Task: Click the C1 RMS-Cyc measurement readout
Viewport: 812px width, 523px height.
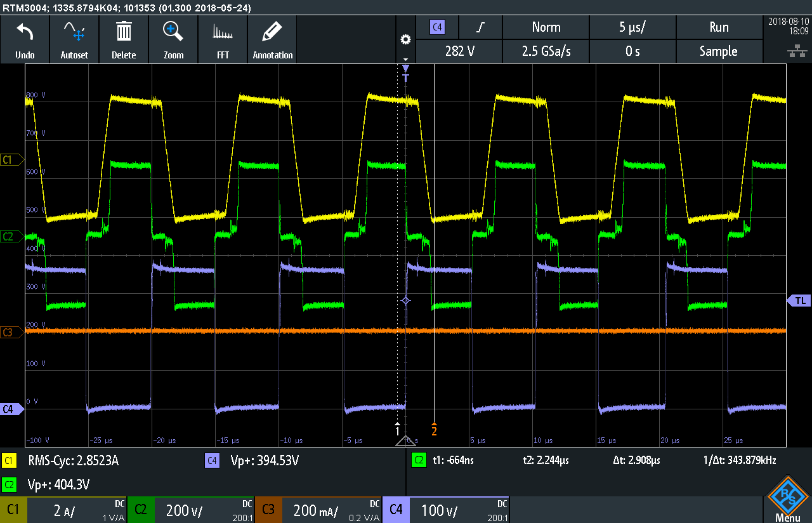Action: (72, 461)
